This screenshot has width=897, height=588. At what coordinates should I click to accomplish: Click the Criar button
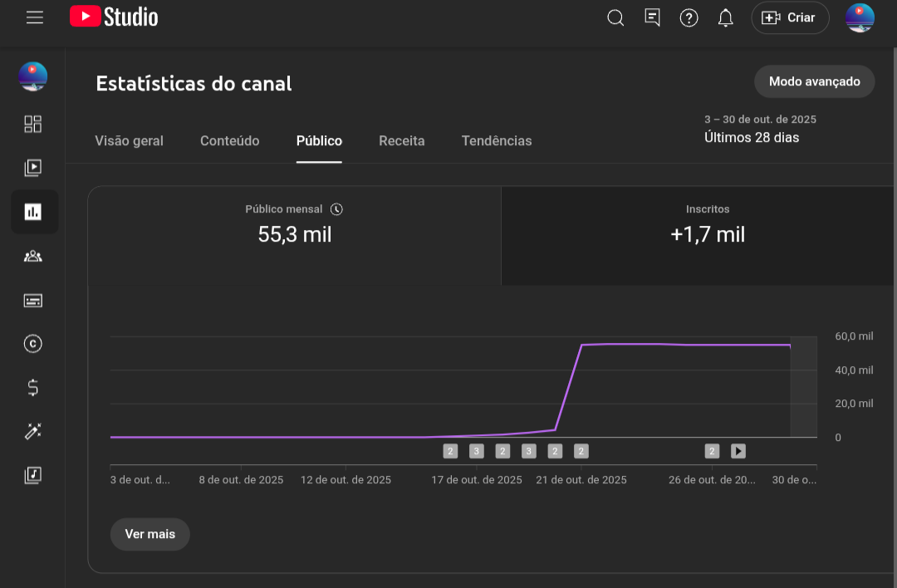[790, 18]
